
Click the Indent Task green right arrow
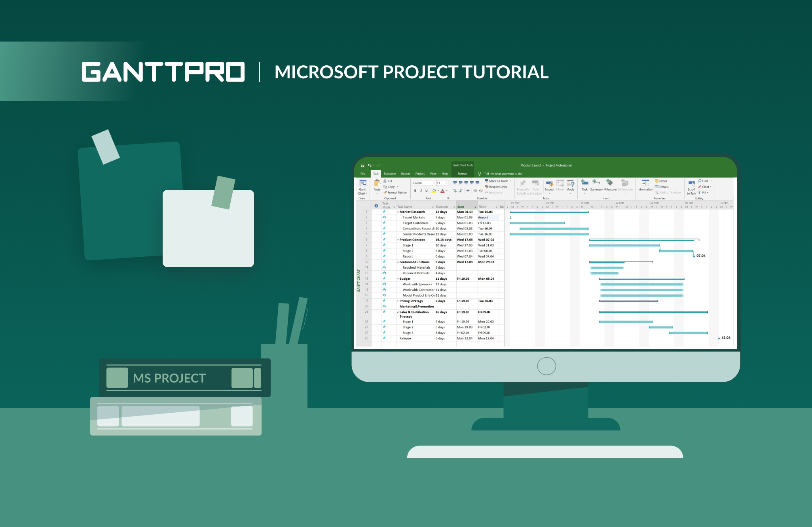pos(461,191)
